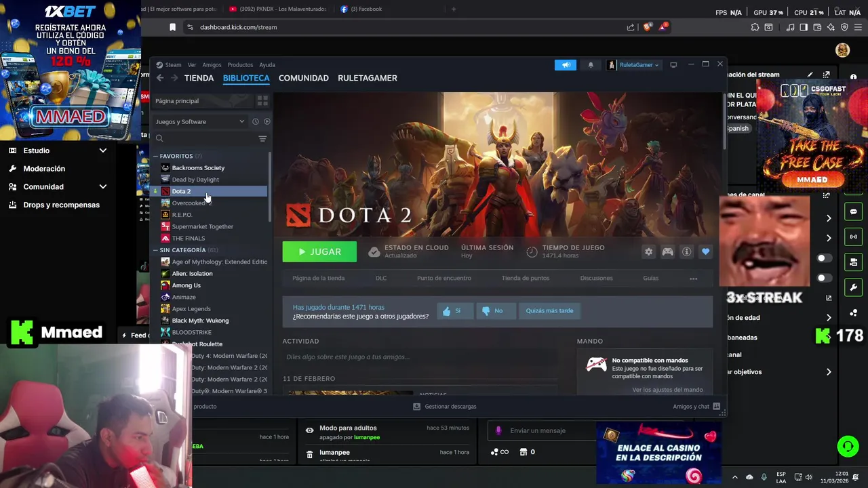Click Brave Shields lion icon in address bar
The image size is (868, 488).
[647, 27]
